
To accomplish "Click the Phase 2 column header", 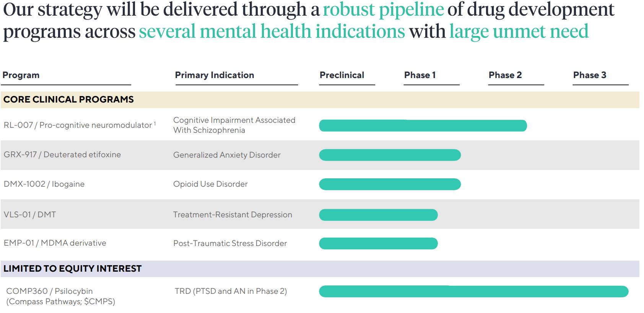I will pyautogui.click(x=505, y=75).
